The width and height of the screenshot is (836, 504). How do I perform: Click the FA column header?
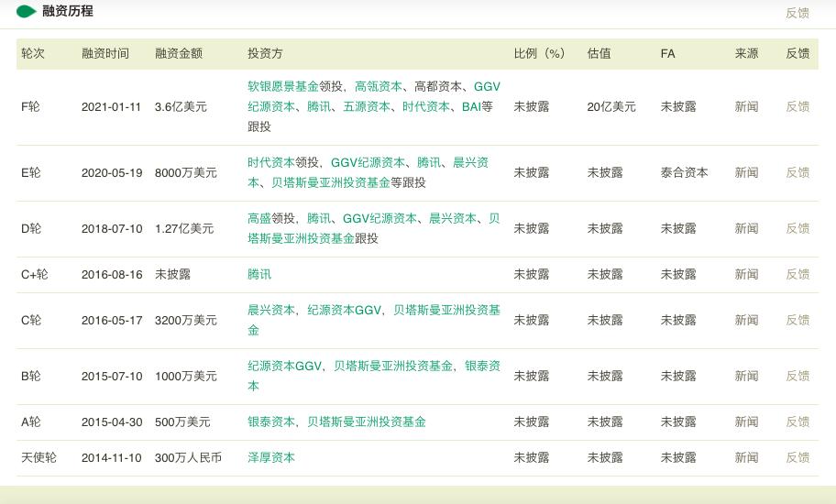click(x=667, y=53)
